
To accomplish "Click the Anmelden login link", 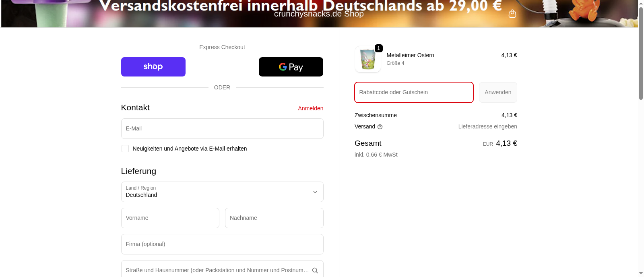I will click(x=310, y=108).
